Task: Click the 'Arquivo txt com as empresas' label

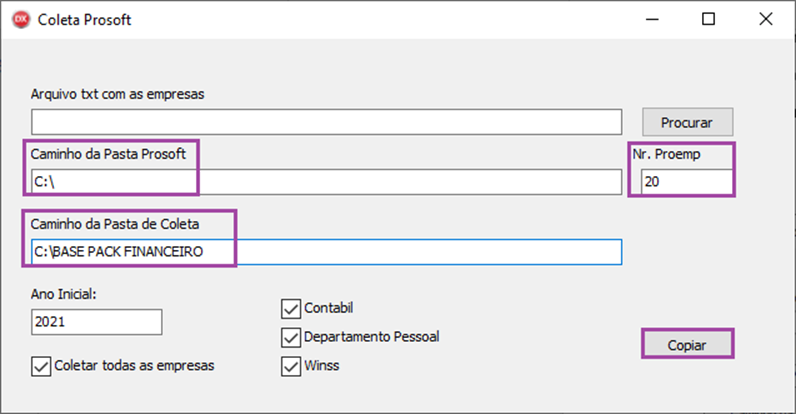Action: tap(118, 94)
